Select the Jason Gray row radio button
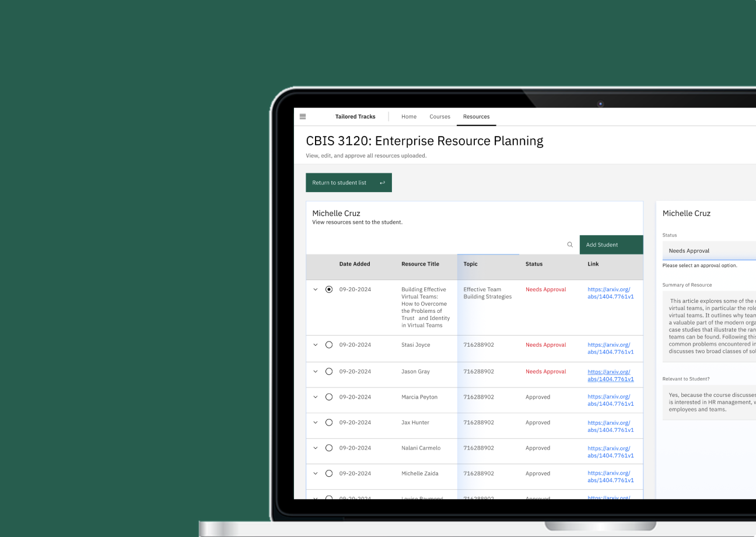 click(329, 372)
